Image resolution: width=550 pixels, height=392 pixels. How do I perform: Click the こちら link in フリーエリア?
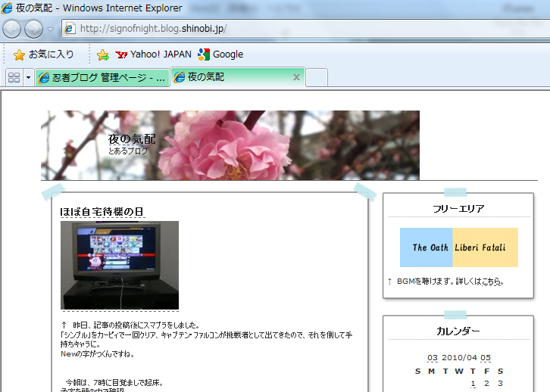click(x=491, y=282)
